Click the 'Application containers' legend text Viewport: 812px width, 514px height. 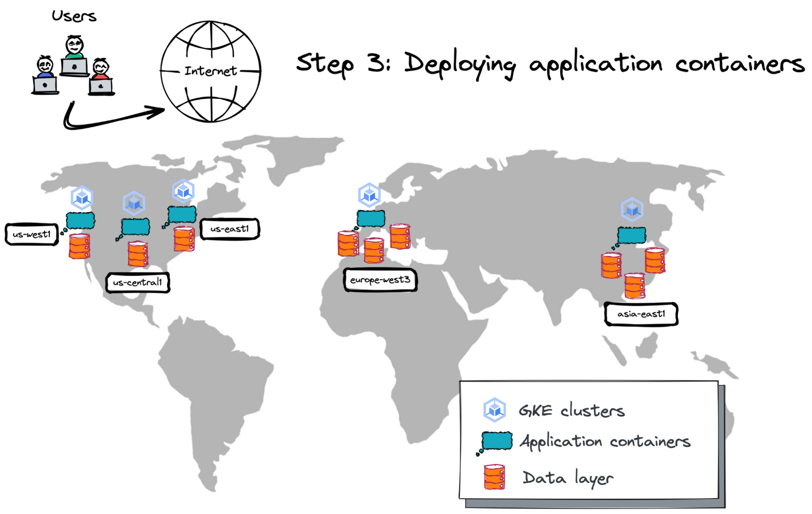[x=605, y=442]
